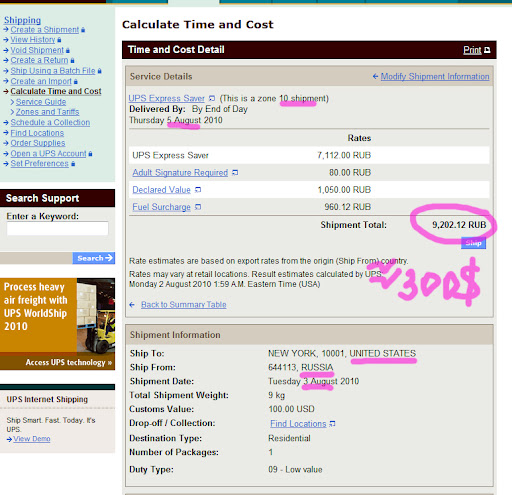512x495 pixels.
Task: Click lock icon beside Ship Using a Batch File
Action: (100, 71)
